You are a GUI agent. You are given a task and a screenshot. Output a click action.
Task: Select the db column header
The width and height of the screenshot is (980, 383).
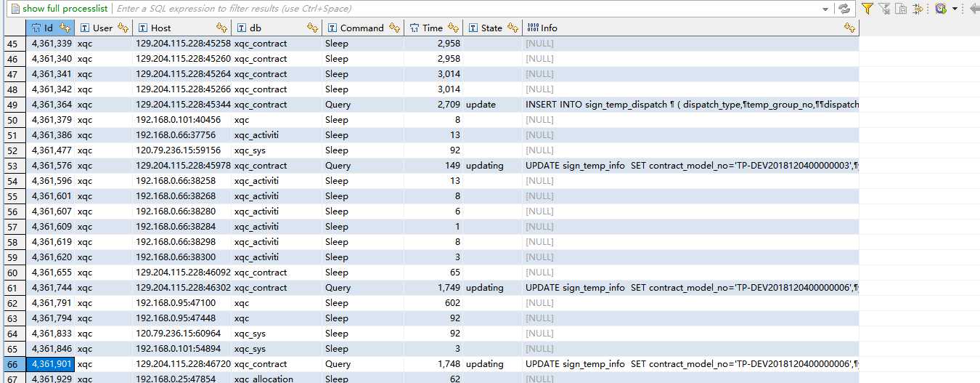277,28
